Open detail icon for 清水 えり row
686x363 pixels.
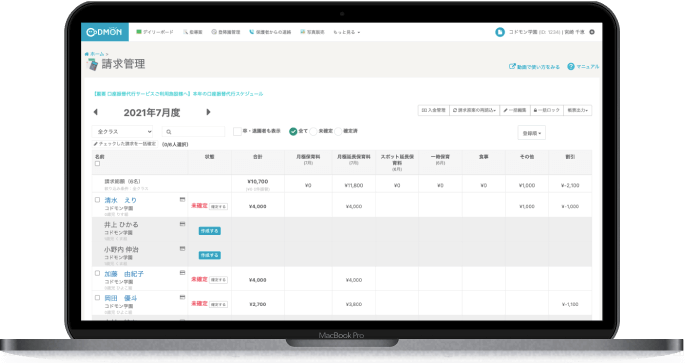(182, 199)
